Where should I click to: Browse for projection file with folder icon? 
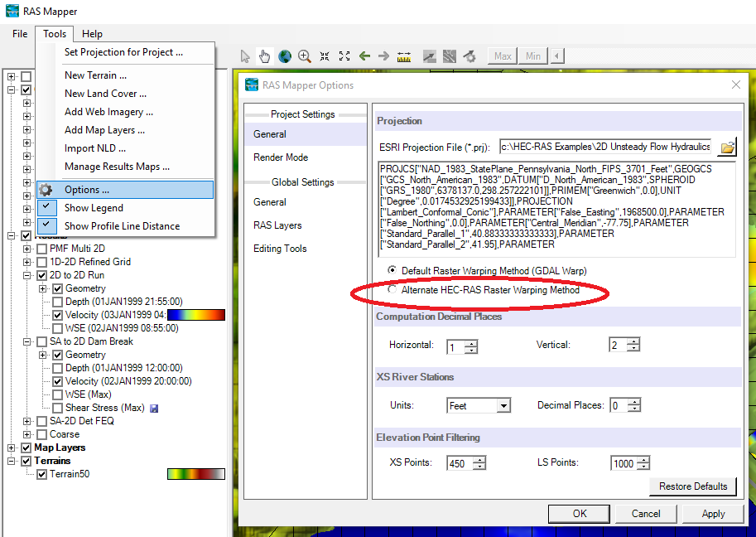[727, 148]
